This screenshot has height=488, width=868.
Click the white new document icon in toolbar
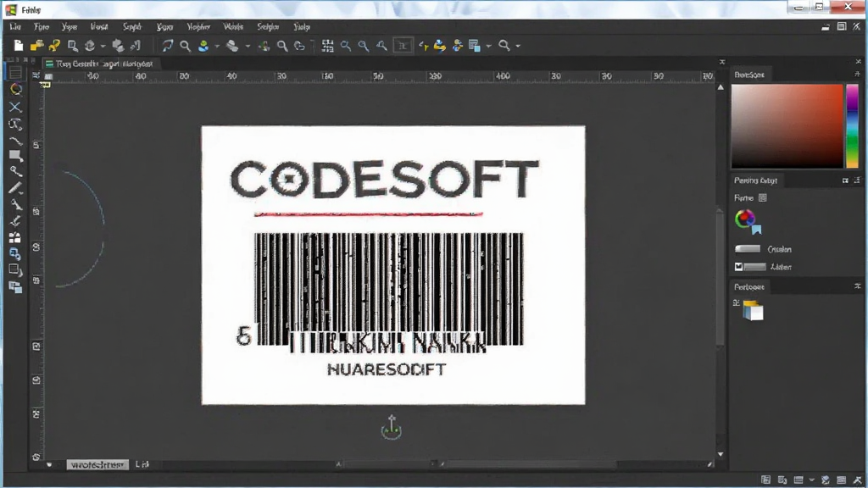pos(19,46)
